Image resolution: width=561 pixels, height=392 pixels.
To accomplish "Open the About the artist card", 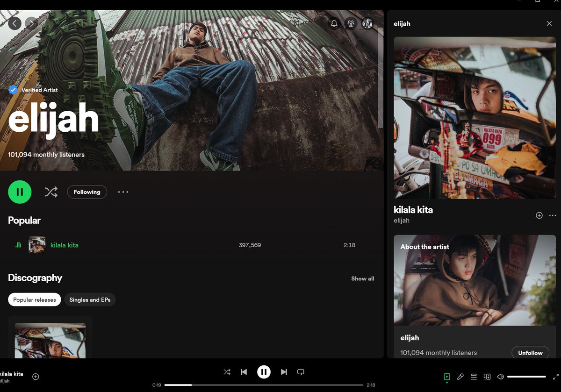I will 475,296.
